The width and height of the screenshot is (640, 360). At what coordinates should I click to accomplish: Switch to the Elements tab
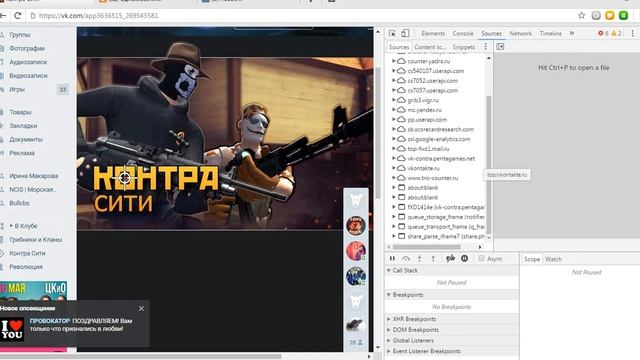point(433,33)
